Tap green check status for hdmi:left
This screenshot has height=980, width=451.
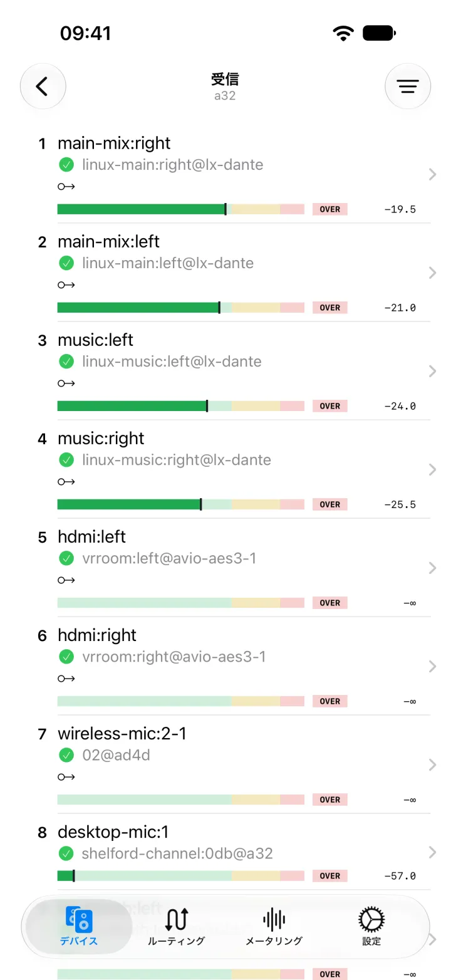point(66,558)
